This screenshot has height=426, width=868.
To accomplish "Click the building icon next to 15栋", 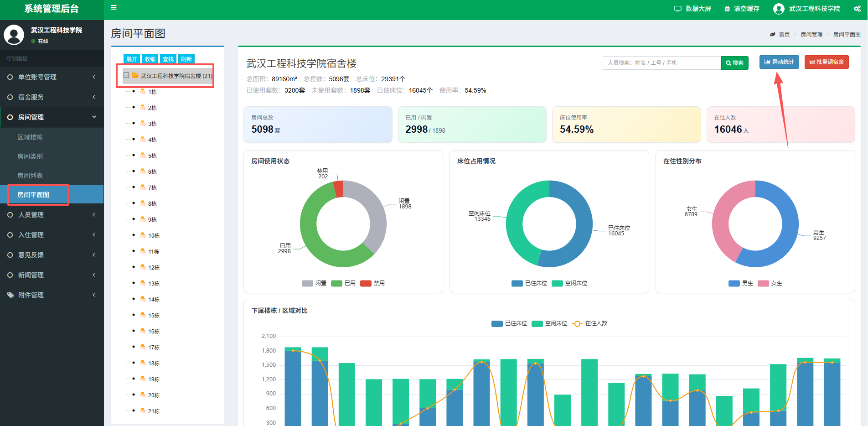I will coord(143,315).
